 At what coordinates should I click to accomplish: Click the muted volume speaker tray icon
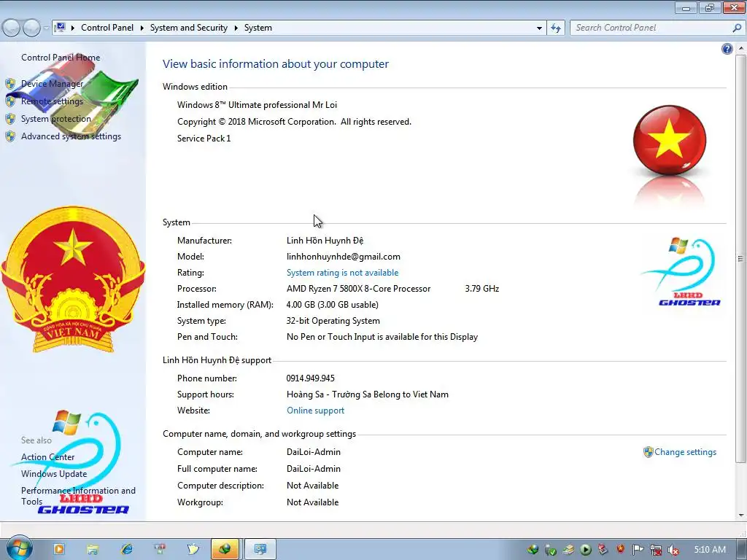[x=673, y=550]
